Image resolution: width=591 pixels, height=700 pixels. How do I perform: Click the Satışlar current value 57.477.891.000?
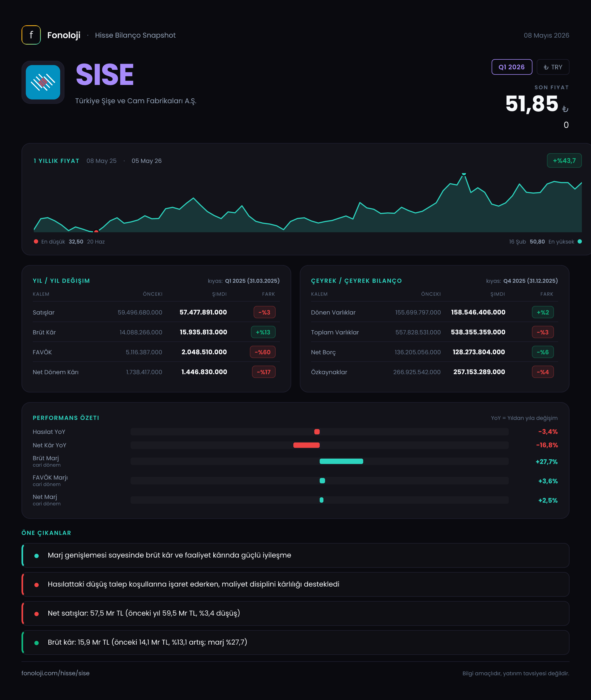[x=203, y=312]
